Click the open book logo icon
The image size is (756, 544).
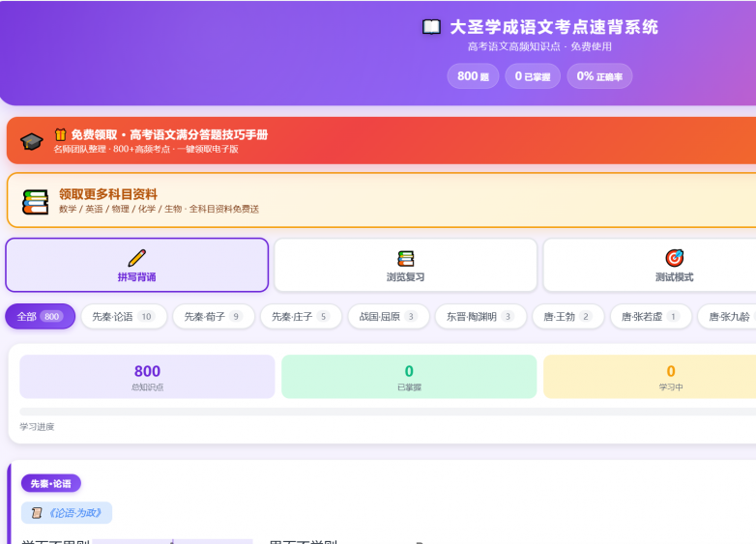pos(431,27)
